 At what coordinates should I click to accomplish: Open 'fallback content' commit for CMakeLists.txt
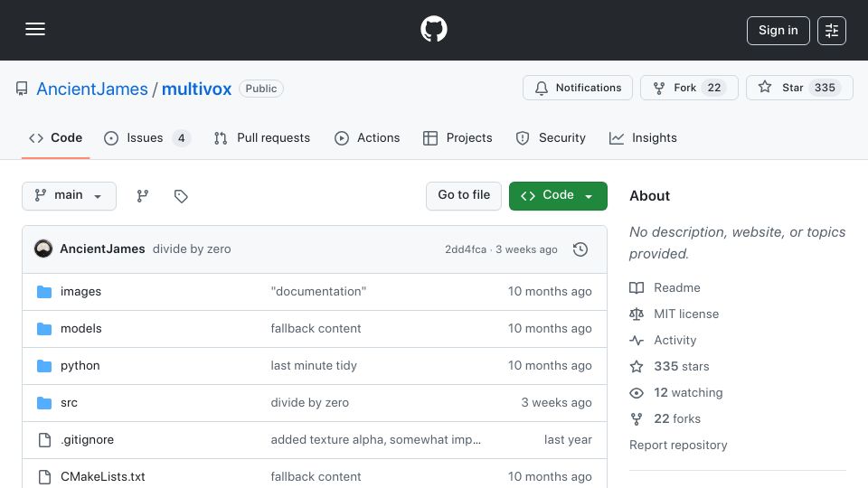pos(316,477)
